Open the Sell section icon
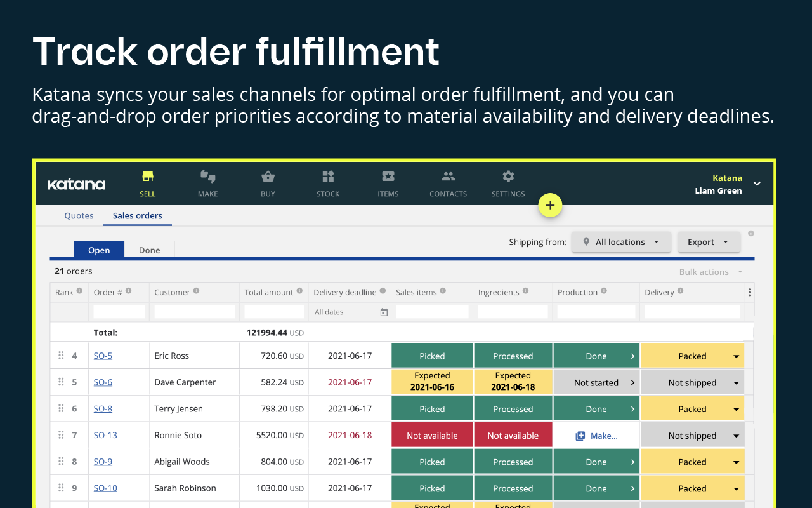 tap(148, 176)
